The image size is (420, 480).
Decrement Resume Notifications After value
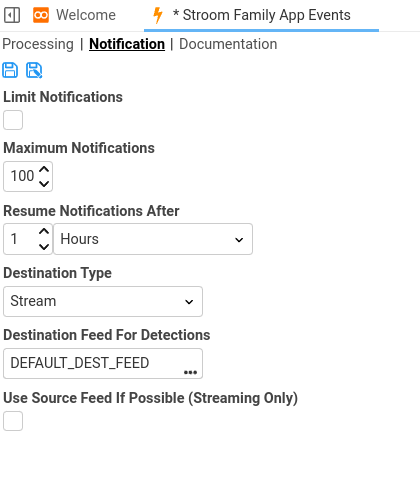click(44, 247)
